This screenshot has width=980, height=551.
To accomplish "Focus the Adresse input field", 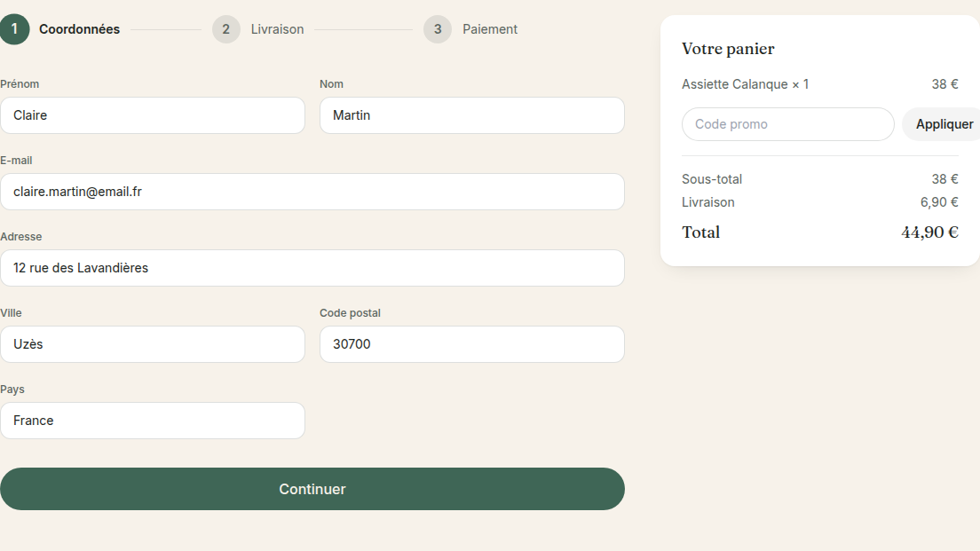I will click(x=312, y=268).
